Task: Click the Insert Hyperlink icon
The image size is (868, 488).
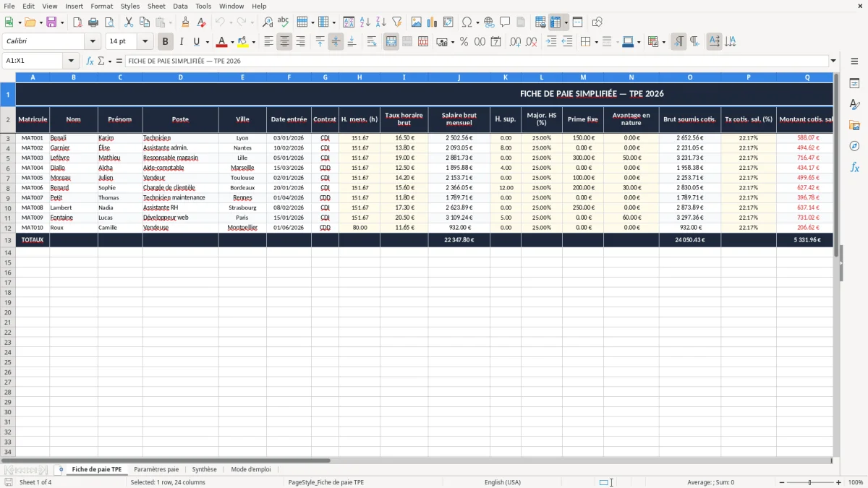Action: tap(489, 22)
